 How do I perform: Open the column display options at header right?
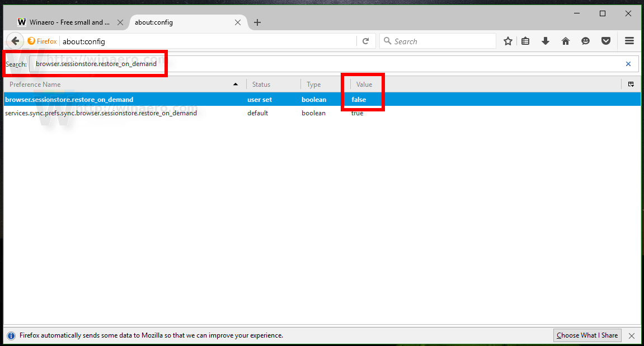[631, 84]
